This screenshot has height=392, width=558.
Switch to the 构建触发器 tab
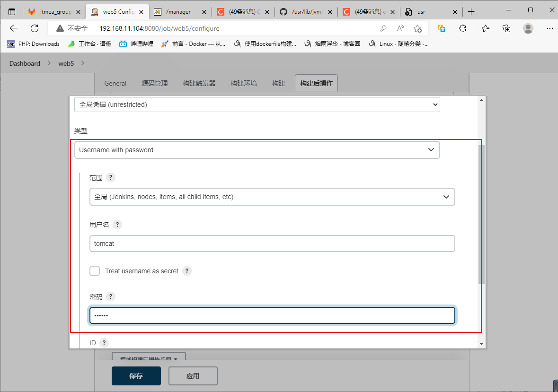(x=199, y=83)
